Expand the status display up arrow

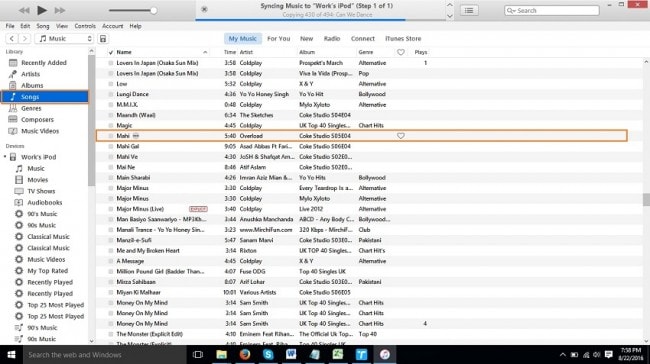pos(450,5)
